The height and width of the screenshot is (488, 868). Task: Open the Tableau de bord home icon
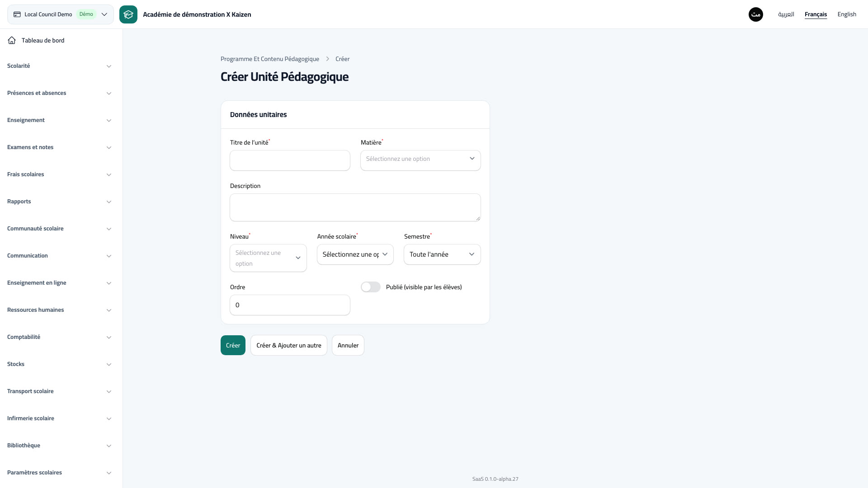tap(12, 40)
